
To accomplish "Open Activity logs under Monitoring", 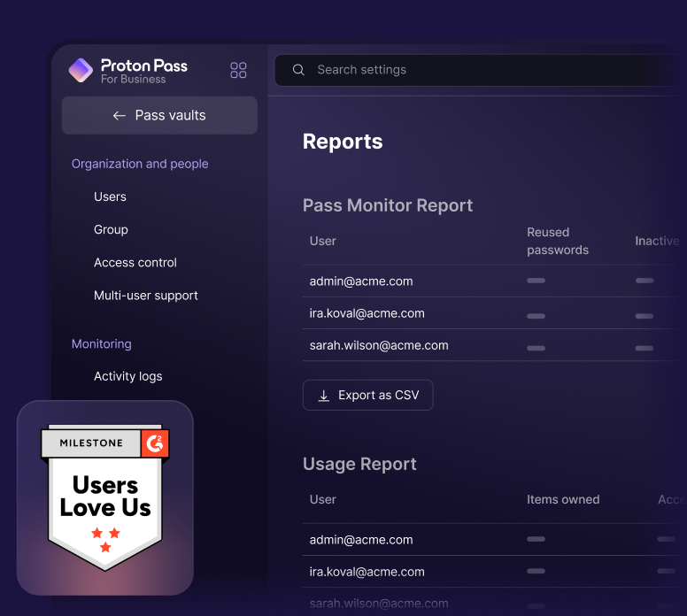I will tap(128, 376).
